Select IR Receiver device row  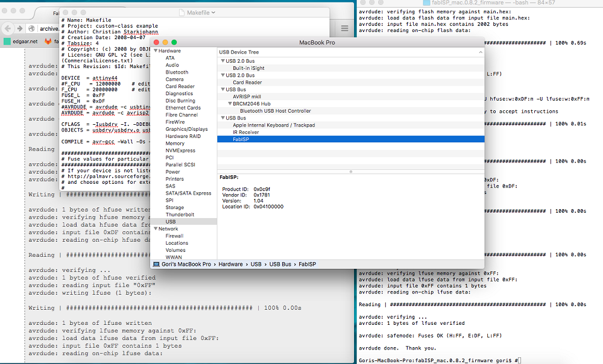click(x=351, y=132)
